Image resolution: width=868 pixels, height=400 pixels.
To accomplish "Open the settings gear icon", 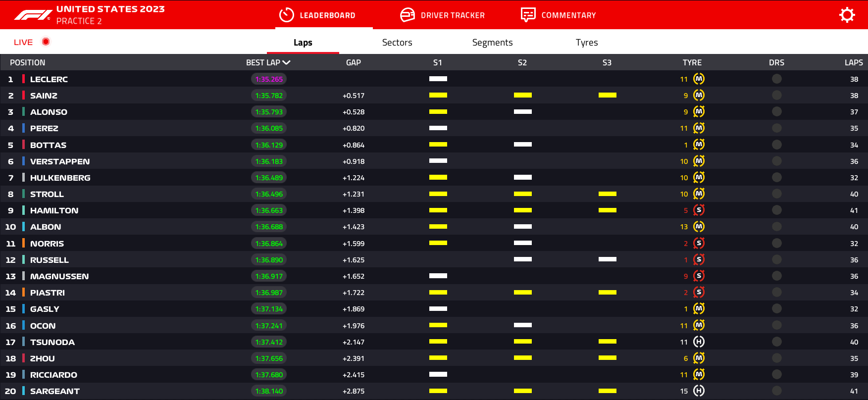I will 847,15.
